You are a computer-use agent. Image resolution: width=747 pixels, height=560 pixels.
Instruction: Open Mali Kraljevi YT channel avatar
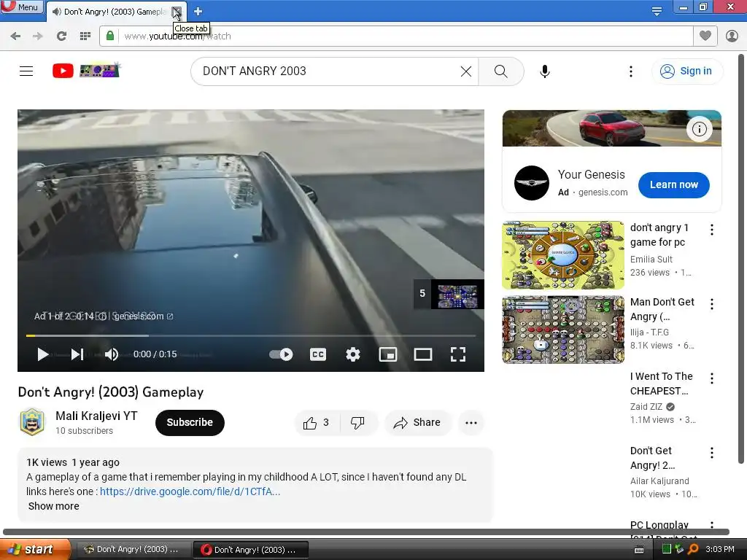32,422
